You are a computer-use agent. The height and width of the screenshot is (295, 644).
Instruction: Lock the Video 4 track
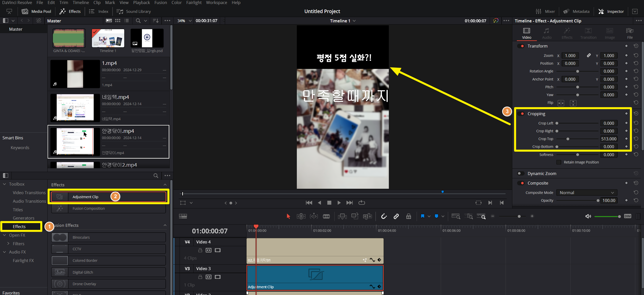click(x=200, y=250)
